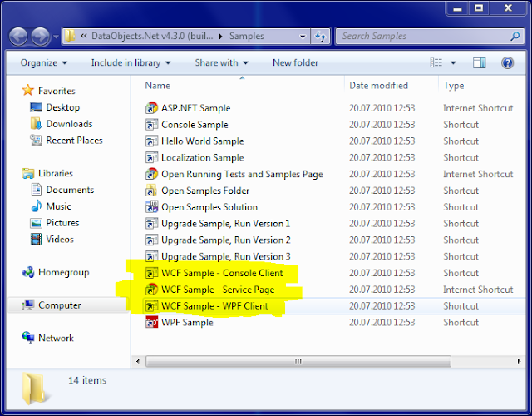Viewport: 532px width, 416px height.
Task: Click Internet Shortcut type of ASP.NET Sample
Action: [478, 108]
